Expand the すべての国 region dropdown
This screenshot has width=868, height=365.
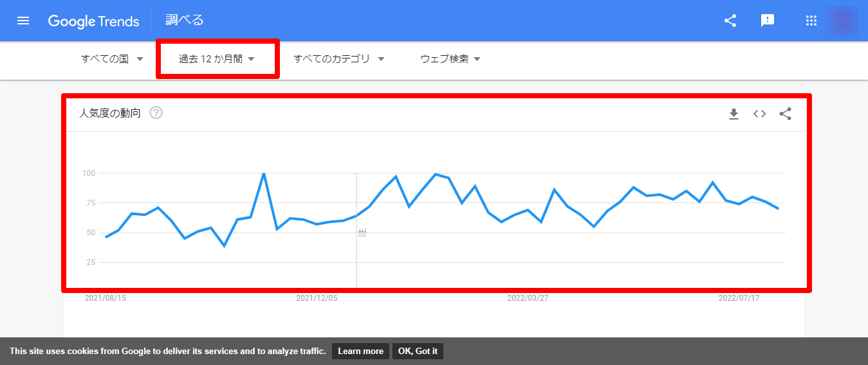pos(111,59)
